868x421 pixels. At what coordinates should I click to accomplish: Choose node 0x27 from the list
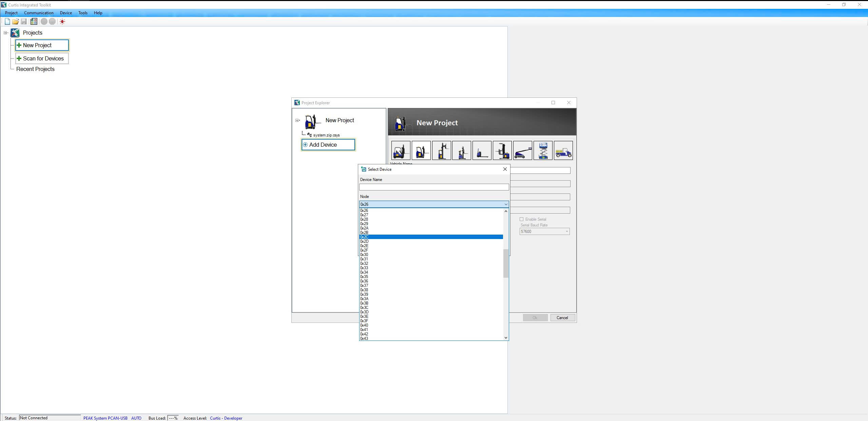click(431, 215)
